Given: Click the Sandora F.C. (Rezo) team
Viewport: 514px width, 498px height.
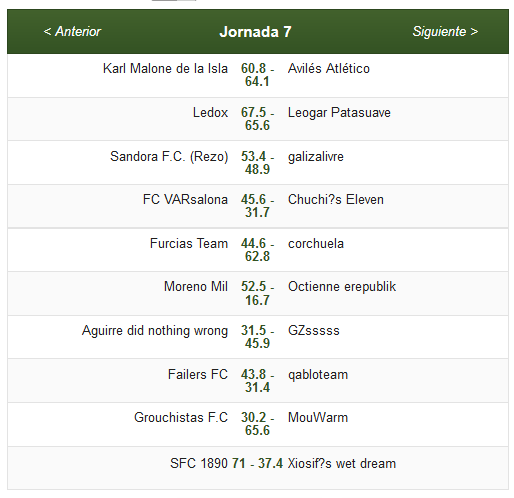Looking at the screenshot, I should 169,156.
